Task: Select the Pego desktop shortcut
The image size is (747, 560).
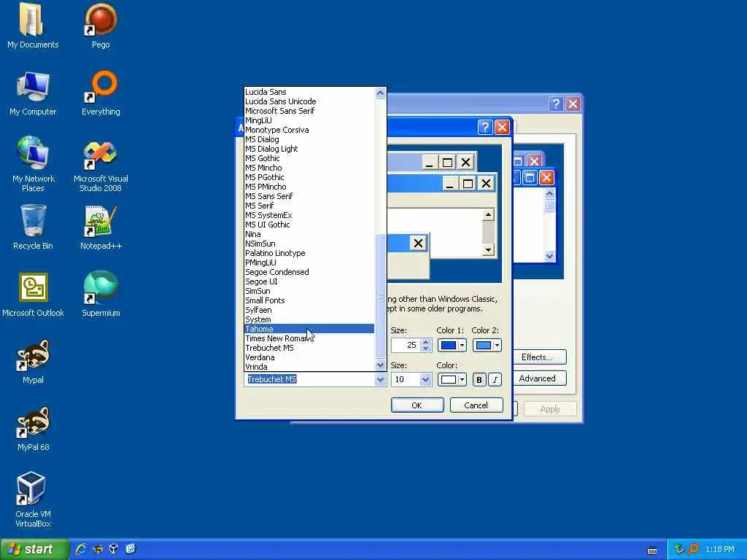Action: (101, 26)
